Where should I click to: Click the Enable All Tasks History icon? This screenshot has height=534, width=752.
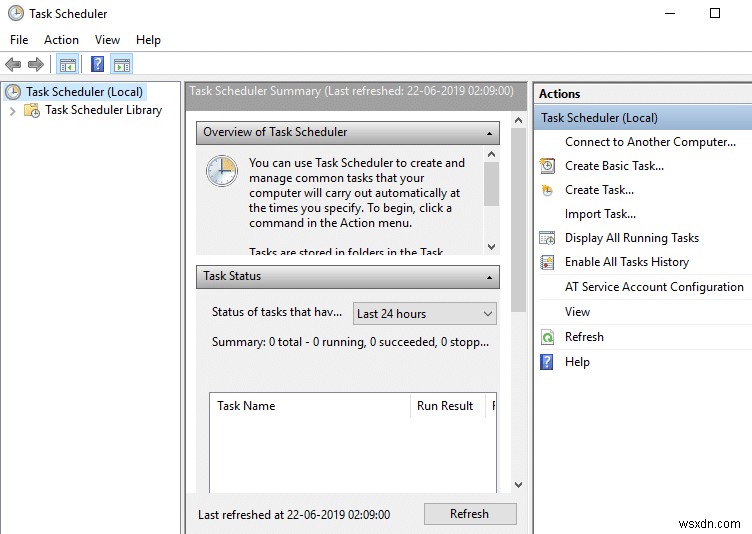(547, 262)
